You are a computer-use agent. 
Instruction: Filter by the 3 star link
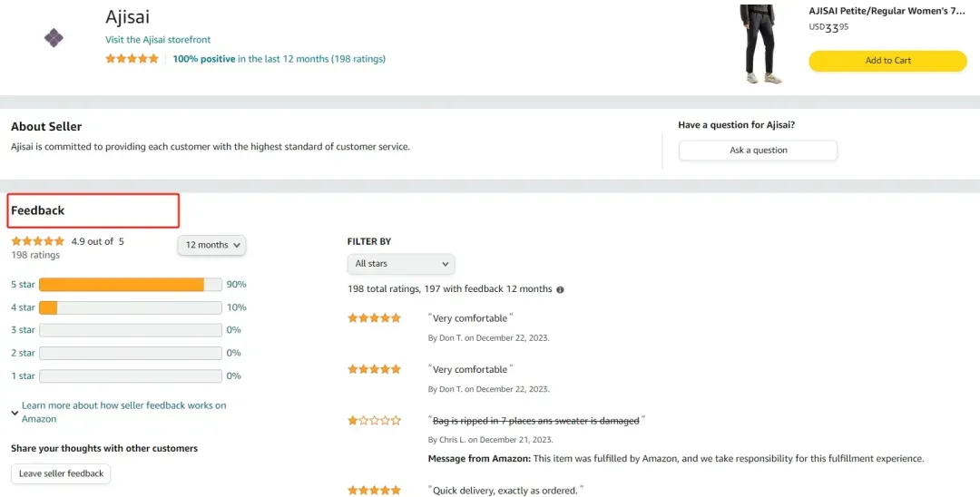(23, 330)
